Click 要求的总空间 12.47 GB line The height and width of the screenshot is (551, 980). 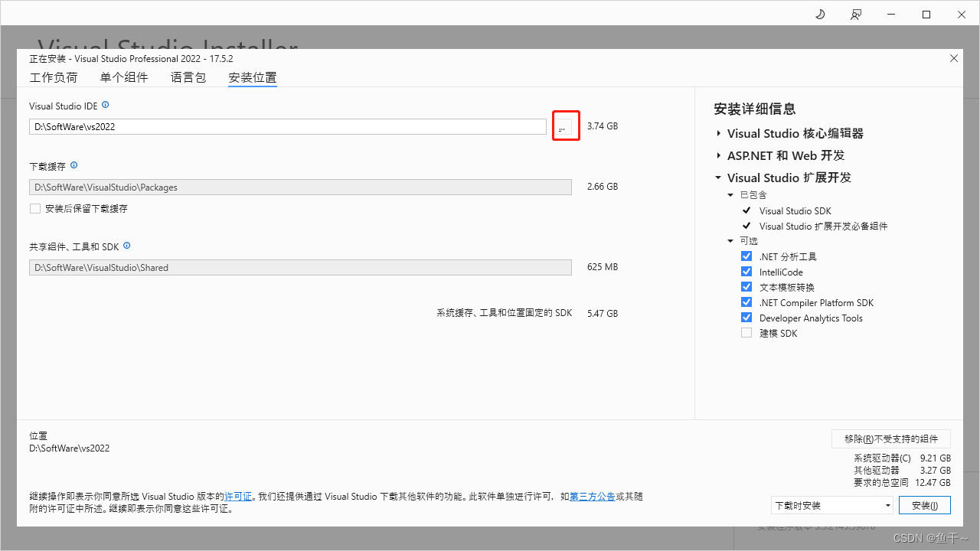point(903,483)
